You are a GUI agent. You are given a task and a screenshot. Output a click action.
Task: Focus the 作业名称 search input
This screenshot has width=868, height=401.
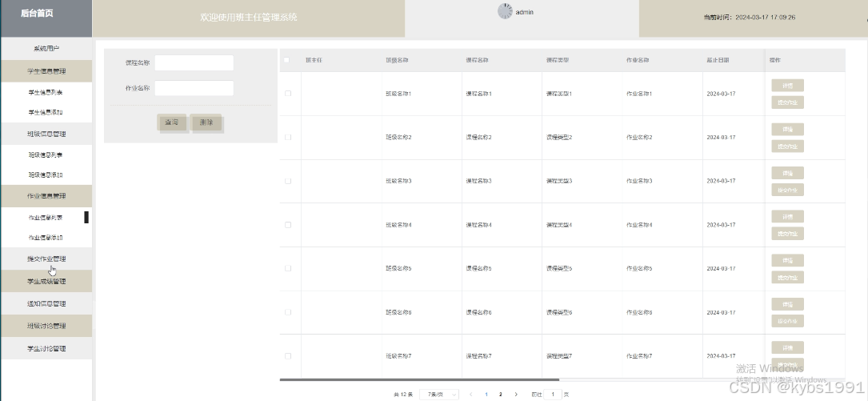coord(194,88)
